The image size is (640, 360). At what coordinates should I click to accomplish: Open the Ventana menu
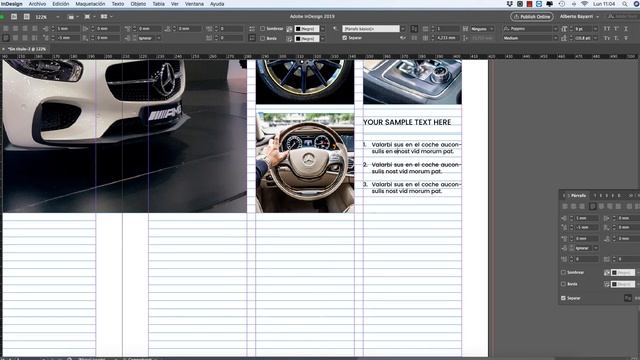click(x=194, y=4)
